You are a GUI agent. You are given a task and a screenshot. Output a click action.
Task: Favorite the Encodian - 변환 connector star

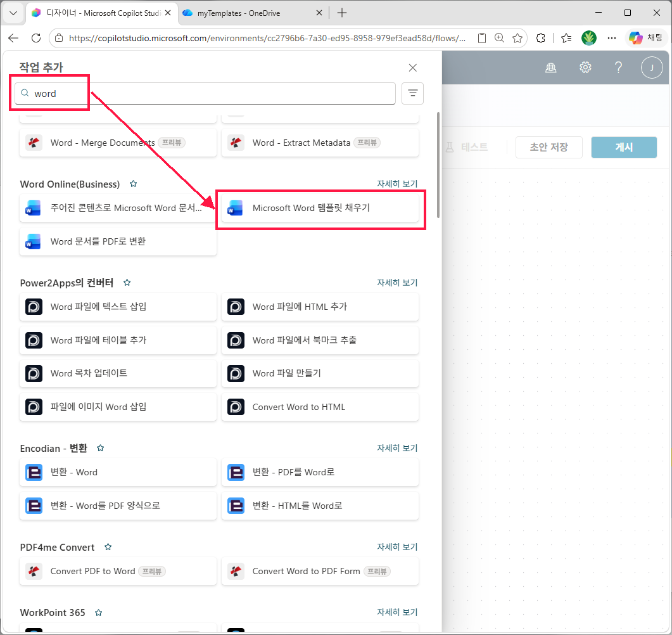coord(100,448)
